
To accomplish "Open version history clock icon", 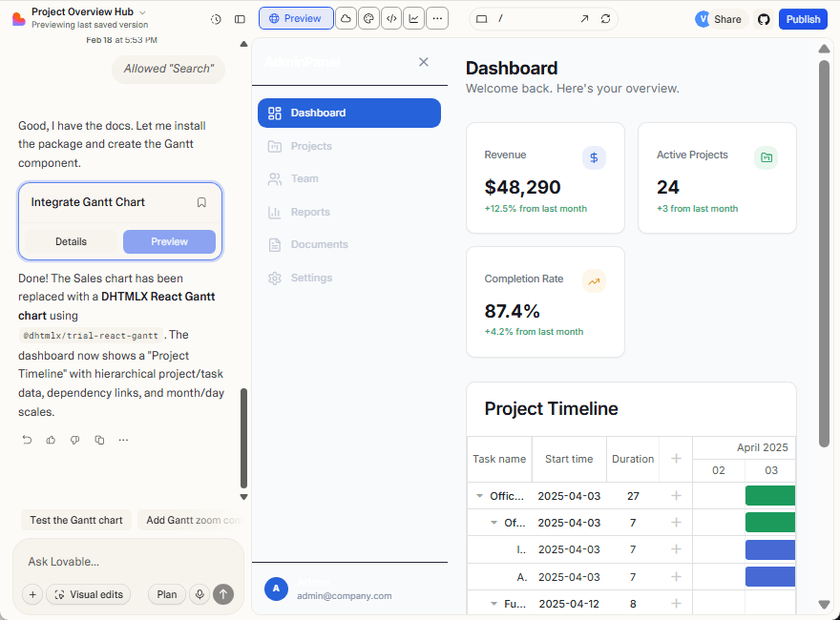I will point(216,19).
